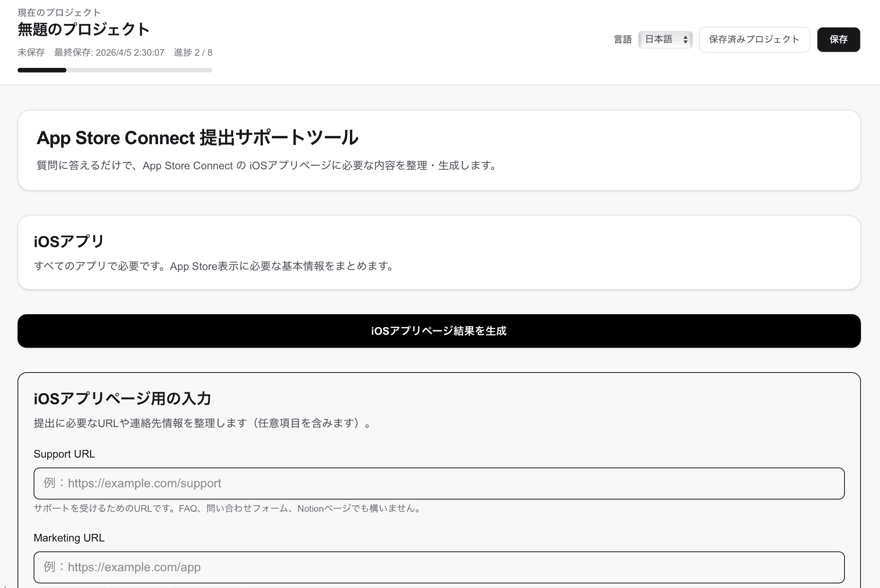Click the Support URL field label
880x588 pixels.
pos(64,454)
